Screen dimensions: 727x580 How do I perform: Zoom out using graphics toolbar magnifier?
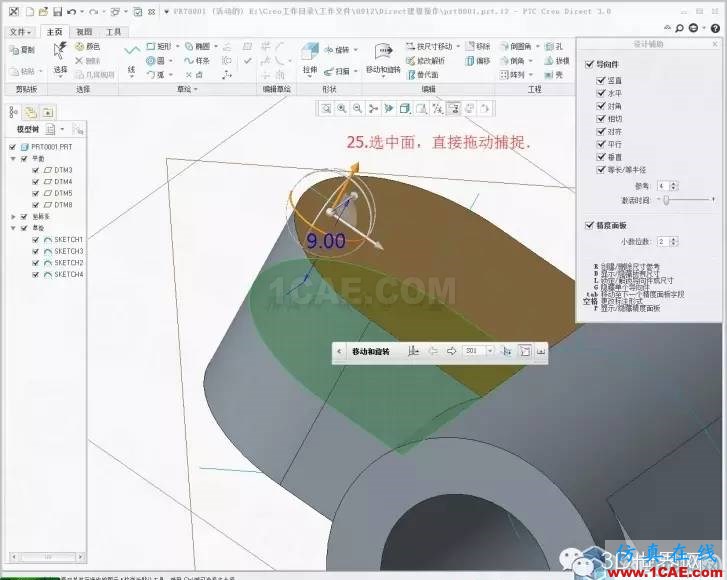357,108
